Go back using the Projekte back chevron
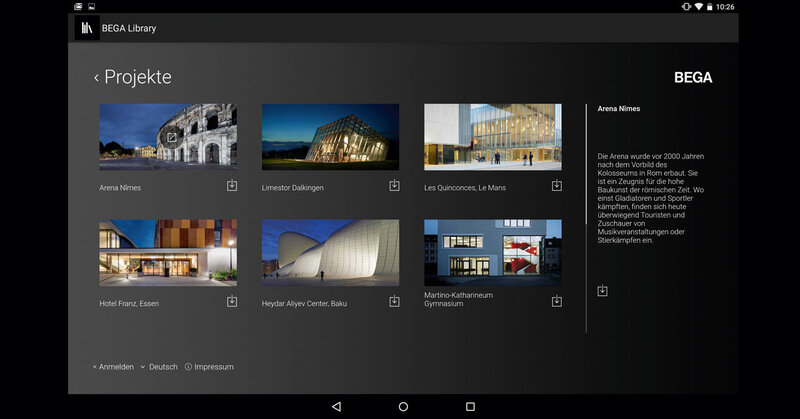The height and width of the screenshot is (419, 800). pos(96,78)
